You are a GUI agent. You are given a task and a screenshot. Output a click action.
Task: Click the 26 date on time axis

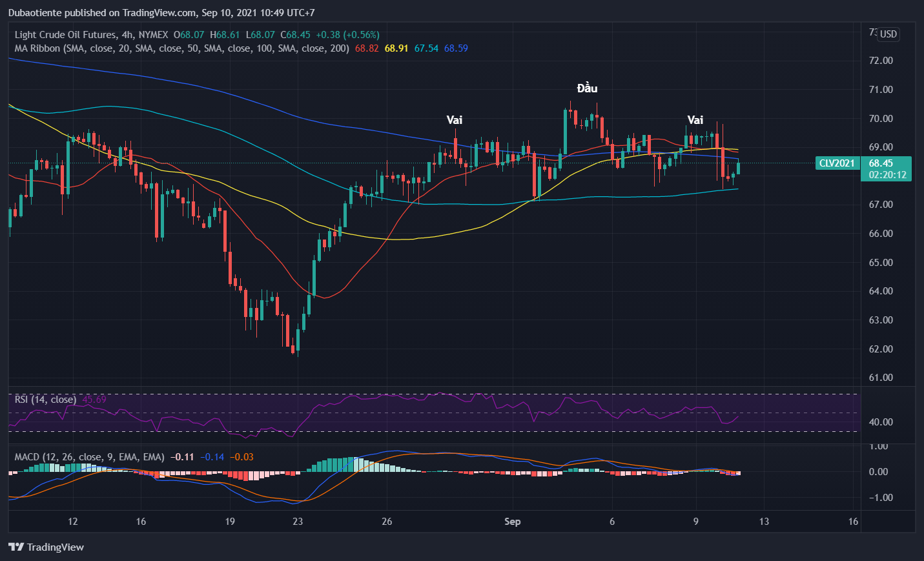(387, 522)
